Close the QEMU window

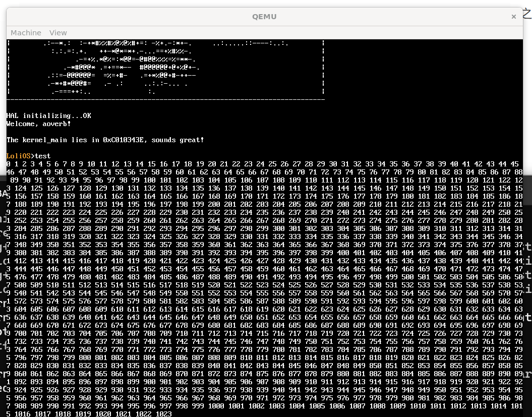point(513,17)
